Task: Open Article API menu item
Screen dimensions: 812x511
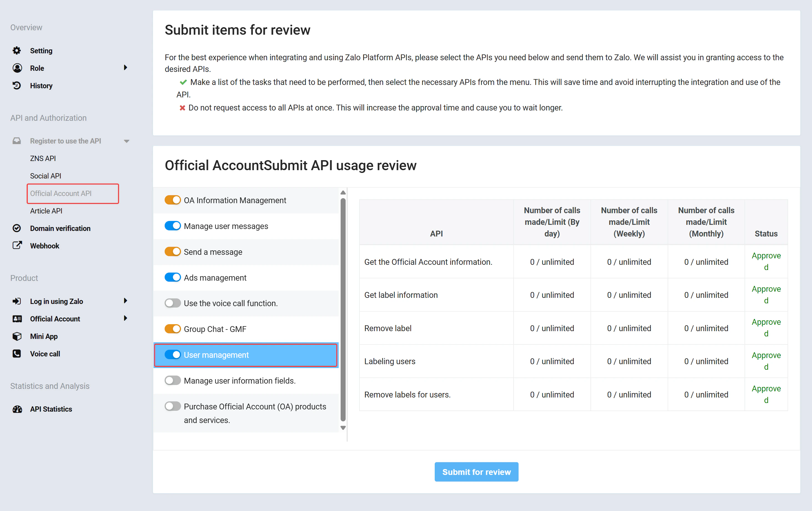Action: 46,211
